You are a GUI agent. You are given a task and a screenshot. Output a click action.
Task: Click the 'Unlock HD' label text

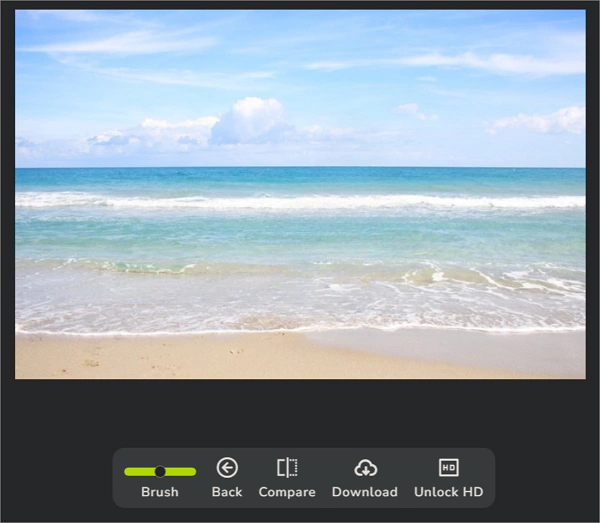448,492
